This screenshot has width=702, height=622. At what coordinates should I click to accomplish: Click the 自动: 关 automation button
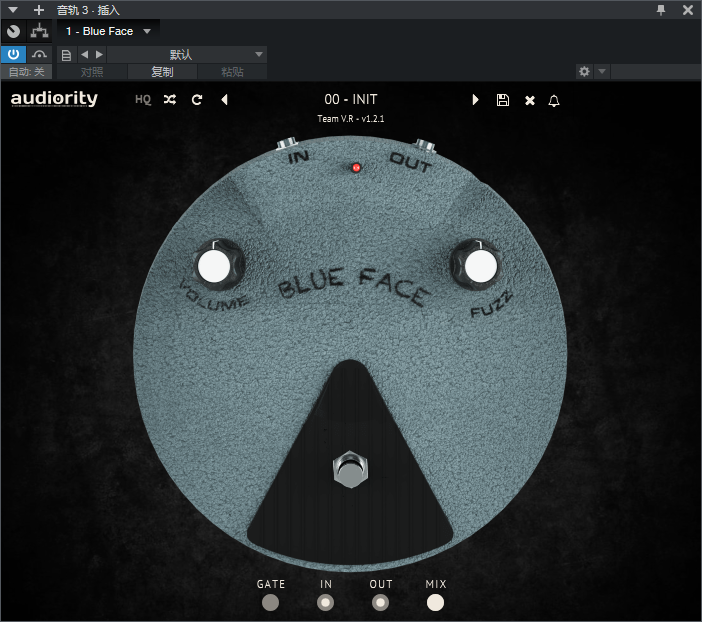26,72
